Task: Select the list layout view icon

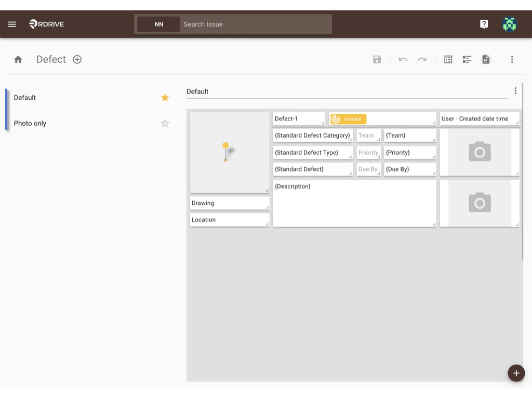Action: [448, 59]
